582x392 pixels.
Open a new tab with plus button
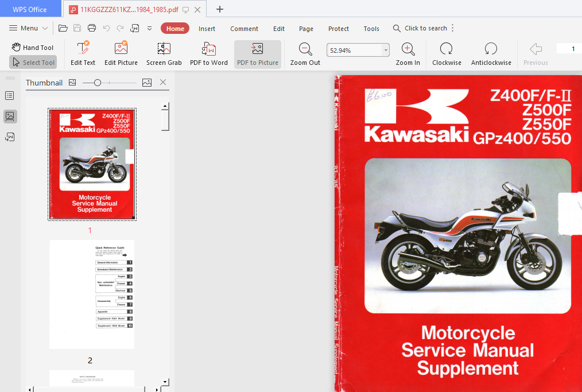(220, 9)
